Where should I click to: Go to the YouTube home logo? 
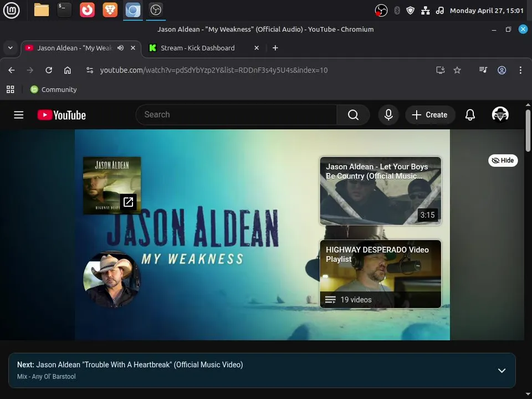[62, 115]
